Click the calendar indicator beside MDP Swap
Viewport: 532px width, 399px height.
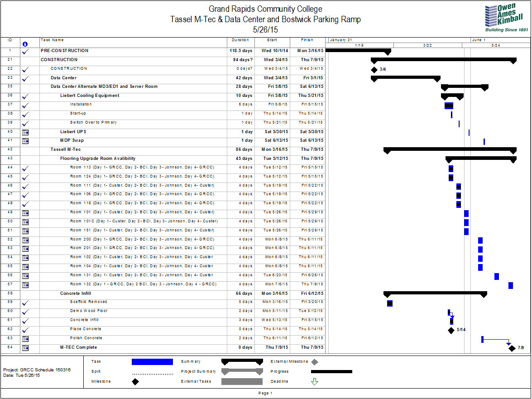click(26, 141)
